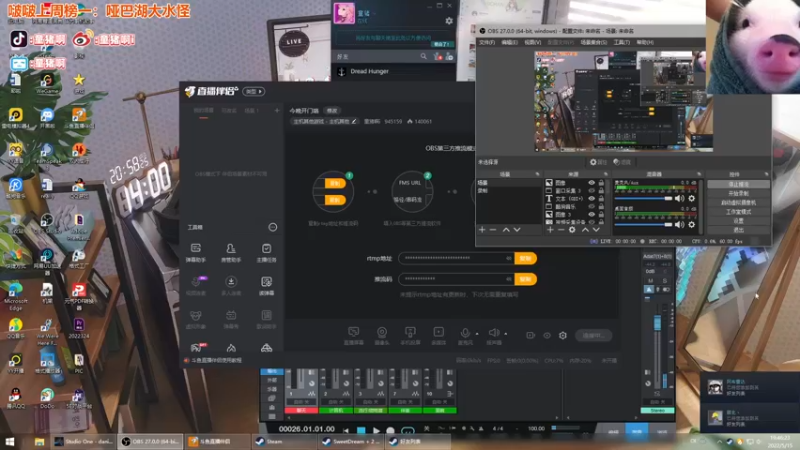Open second mixer channel settings gear
Screen dimensions: 800x450
692,224
